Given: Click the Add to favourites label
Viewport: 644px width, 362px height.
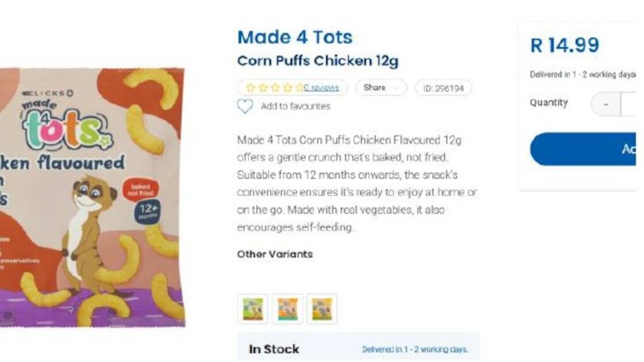Looking at the screenshot, I should pyautogui.click(x=296, y=106).
